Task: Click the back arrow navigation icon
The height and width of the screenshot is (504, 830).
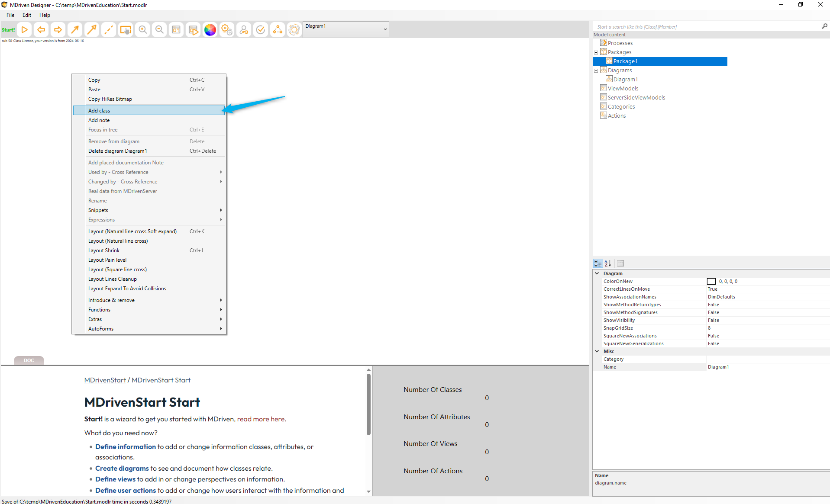Action: point(41,30)
